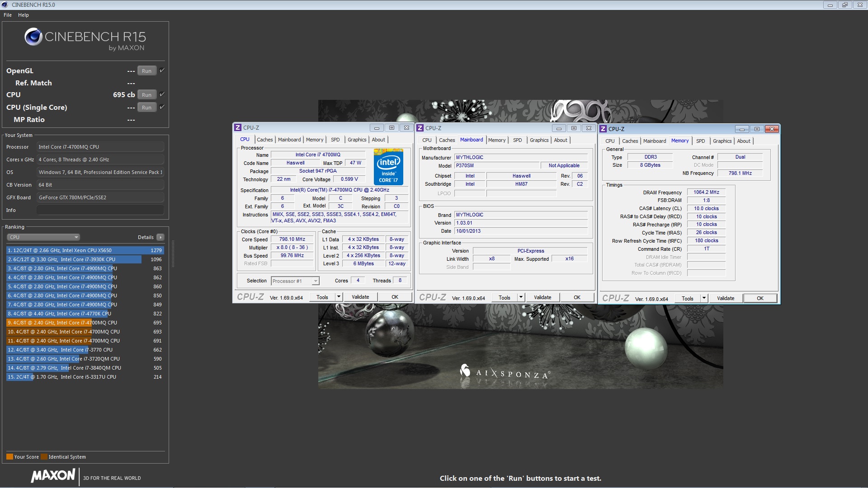Click the Z icon of the Memory CPU-Z window

pyautogui.click(x=603, y=129)
